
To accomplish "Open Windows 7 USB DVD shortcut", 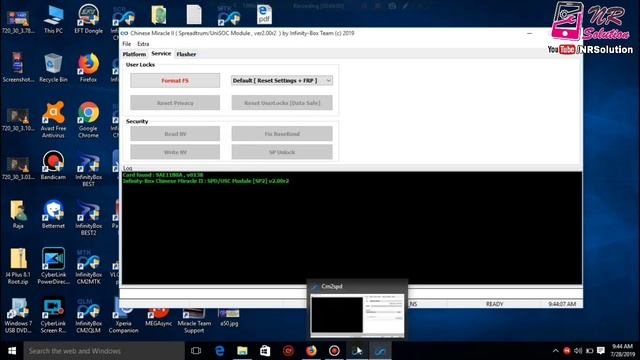I will pos(18,315).
